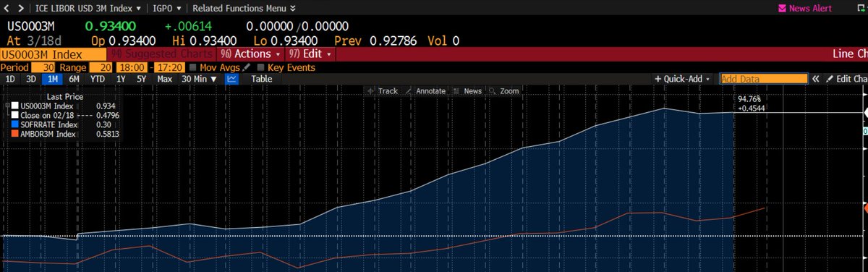Screen dimensions: 868x272
Task: Switch to Table view
Action: tap(262, 79)
